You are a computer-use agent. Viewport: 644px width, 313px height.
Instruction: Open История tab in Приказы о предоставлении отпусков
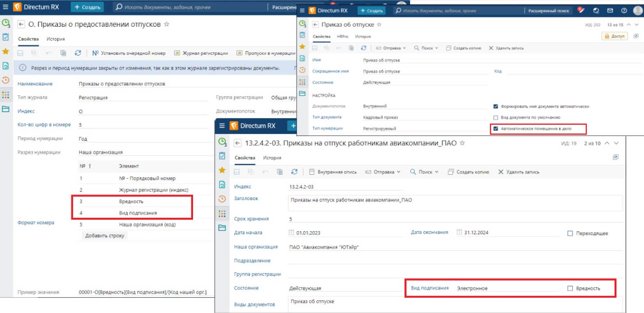56,39
